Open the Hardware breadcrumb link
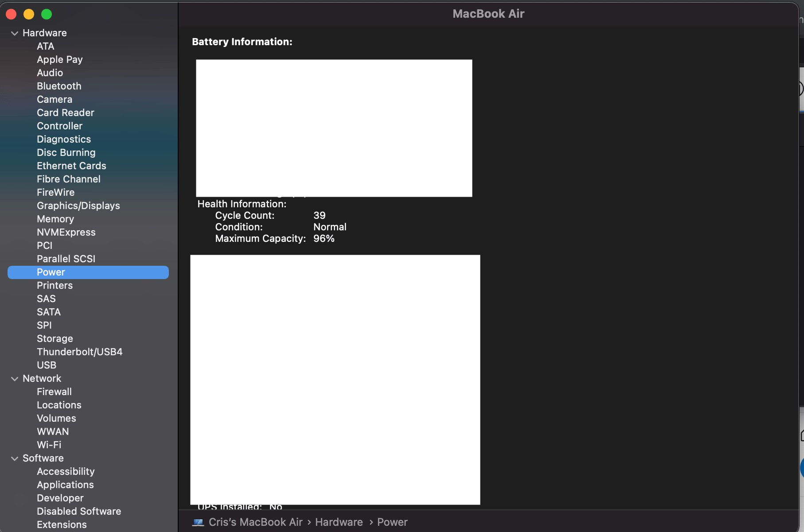Screen dimensions: 804x532 [339, 522]
